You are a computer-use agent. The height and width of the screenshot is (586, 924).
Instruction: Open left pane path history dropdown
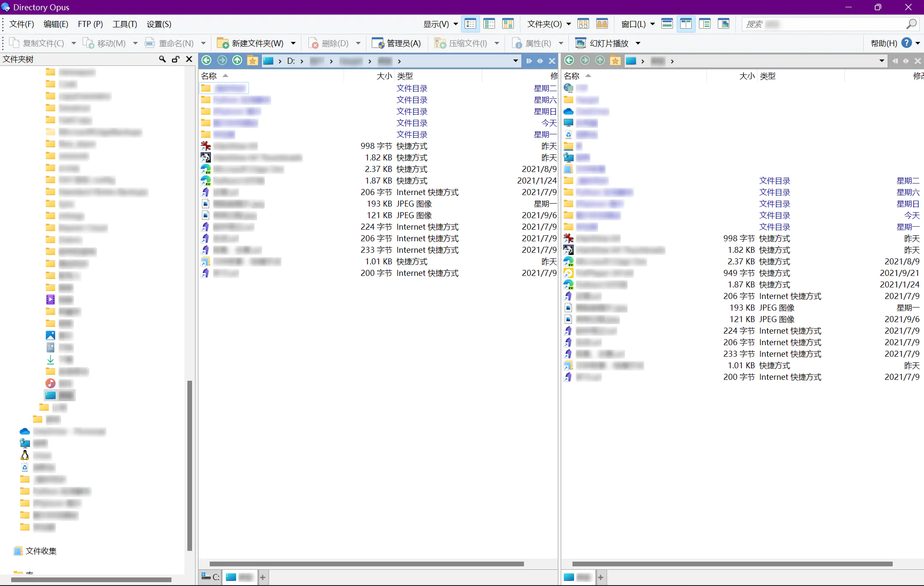click(515, 61)
